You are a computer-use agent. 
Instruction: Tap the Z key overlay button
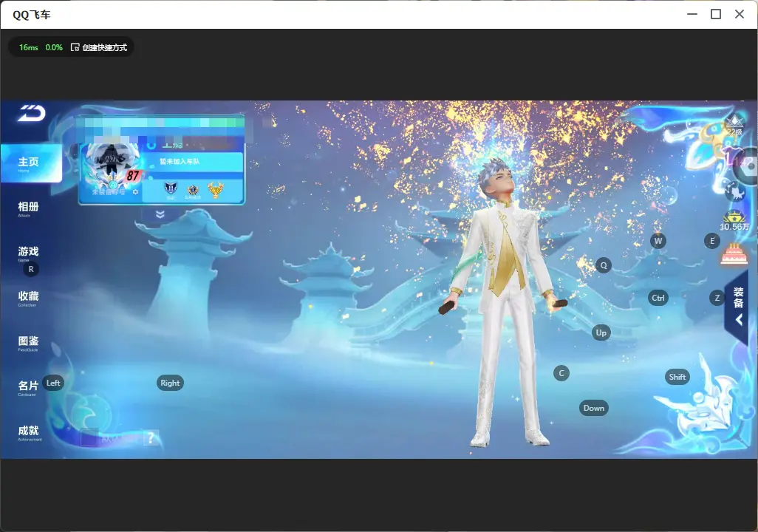[717, 298]
